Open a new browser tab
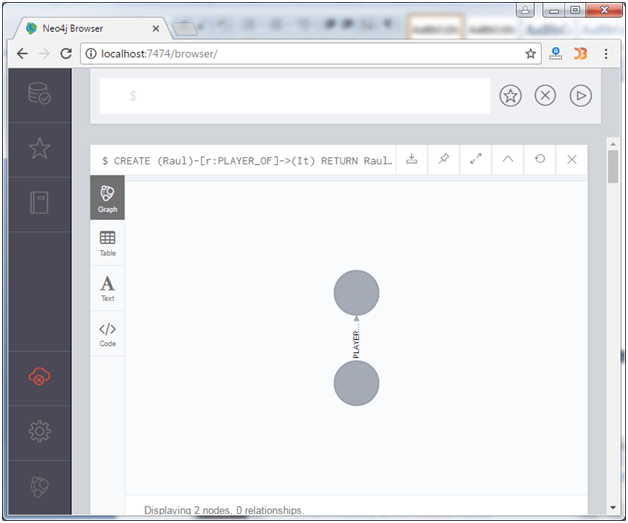This screenshot has width=628, height=523. pos(184,29)
